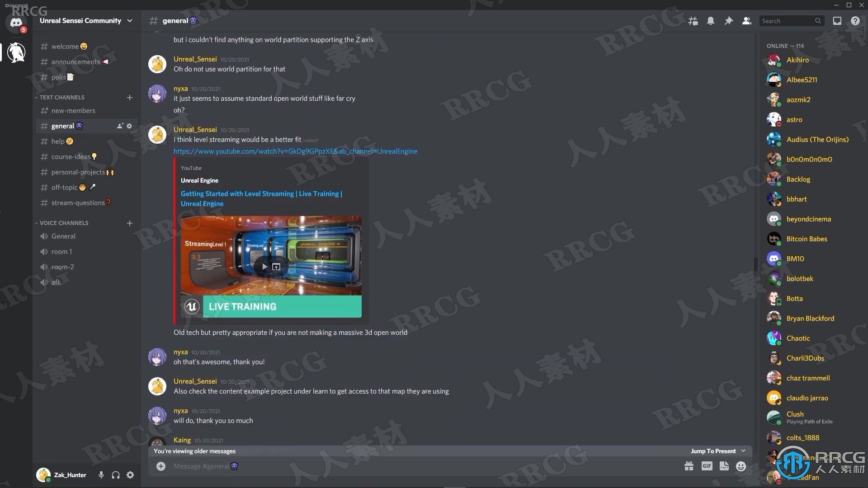Click Kaing username in chat
Screen dimensions: 868x488
click(182, 440)
